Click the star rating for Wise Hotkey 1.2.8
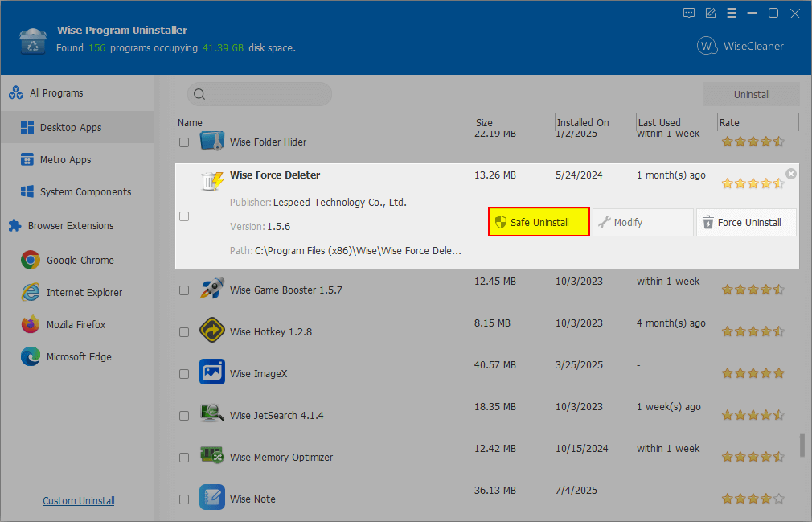Image resolution: width=812 pixels, height=522 pixels. point(753,331)
